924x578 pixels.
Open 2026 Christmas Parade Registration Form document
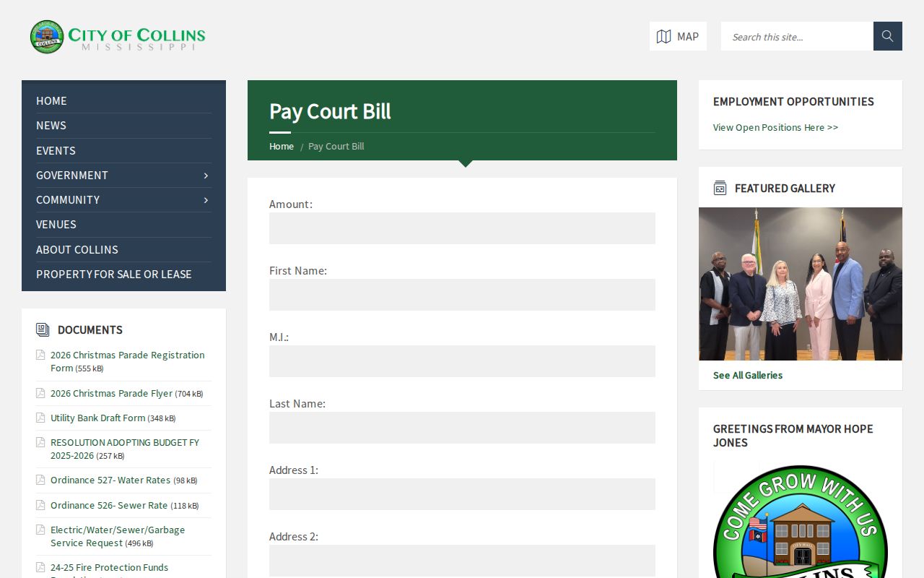coord(127,361)
